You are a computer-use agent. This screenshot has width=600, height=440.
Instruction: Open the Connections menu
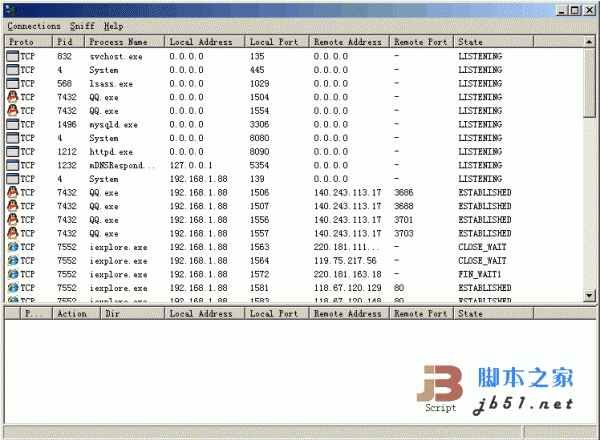34,26
